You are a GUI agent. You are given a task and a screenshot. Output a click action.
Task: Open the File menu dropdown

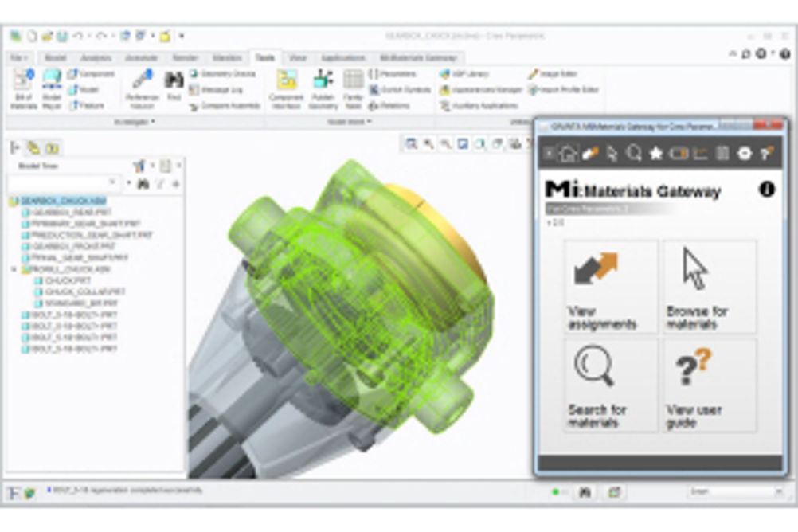[x=19, y=57]
